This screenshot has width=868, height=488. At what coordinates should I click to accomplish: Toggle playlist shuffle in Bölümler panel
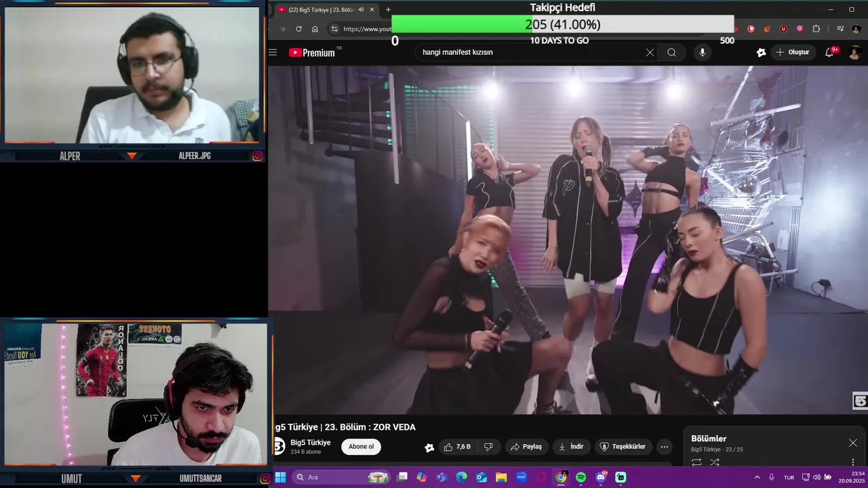pyautogui.click(x=714, y=462)
